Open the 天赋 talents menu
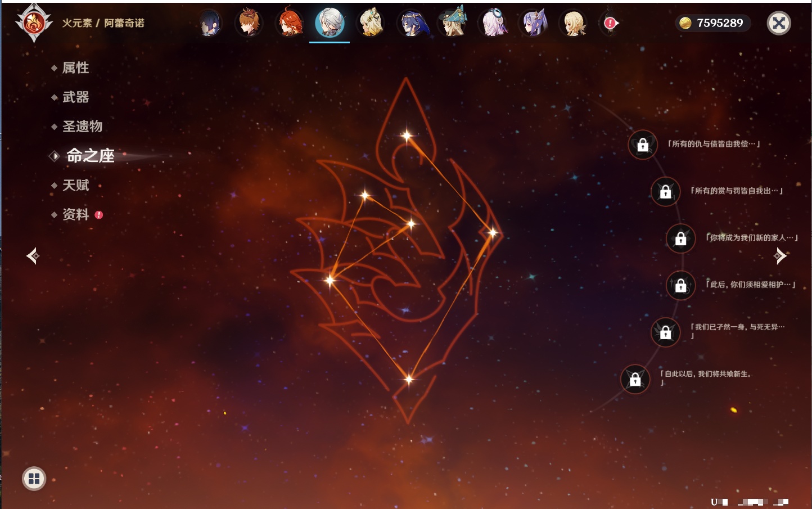 point(75,185)
